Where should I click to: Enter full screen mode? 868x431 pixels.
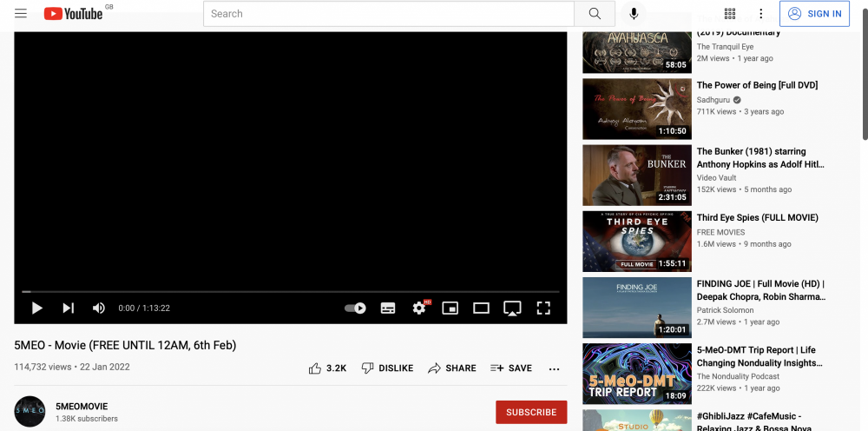coord(543,308)
